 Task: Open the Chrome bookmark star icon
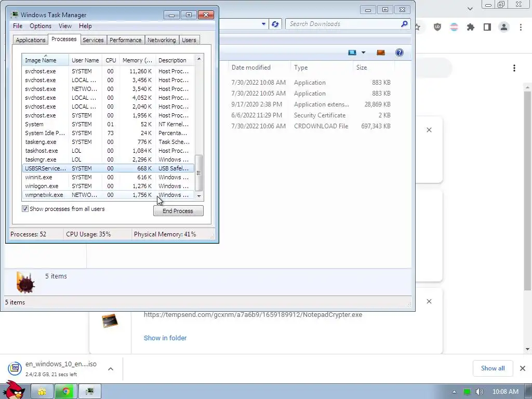click(418, 27)
